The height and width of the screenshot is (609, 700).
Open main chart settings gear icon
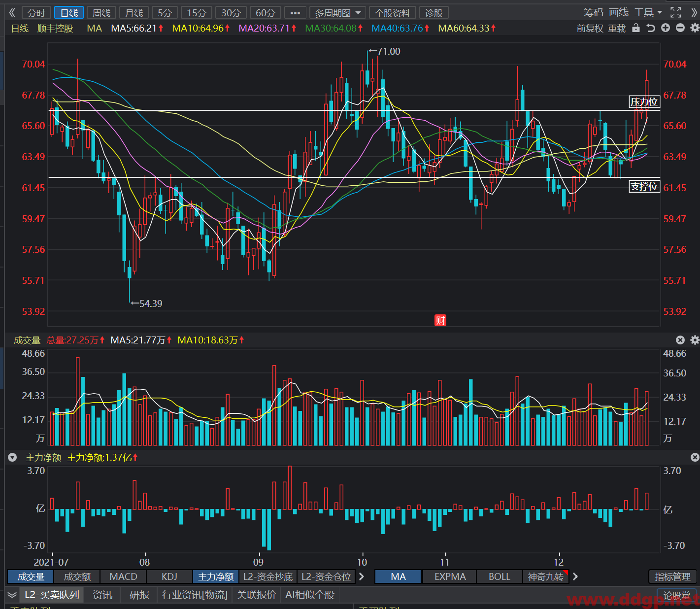click(695, 28)
